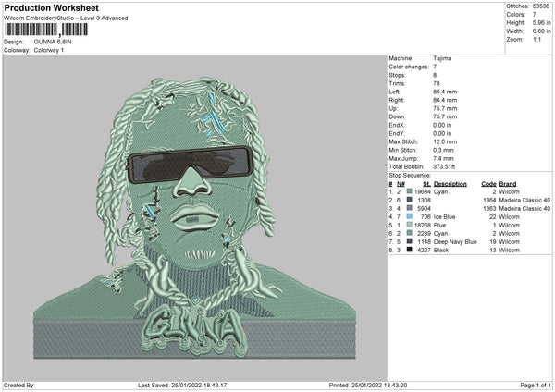Click 'Wilcom EmbroideryStudio – Level 3 Advanced' text
The image size is (555, 392).
[66, 18]
